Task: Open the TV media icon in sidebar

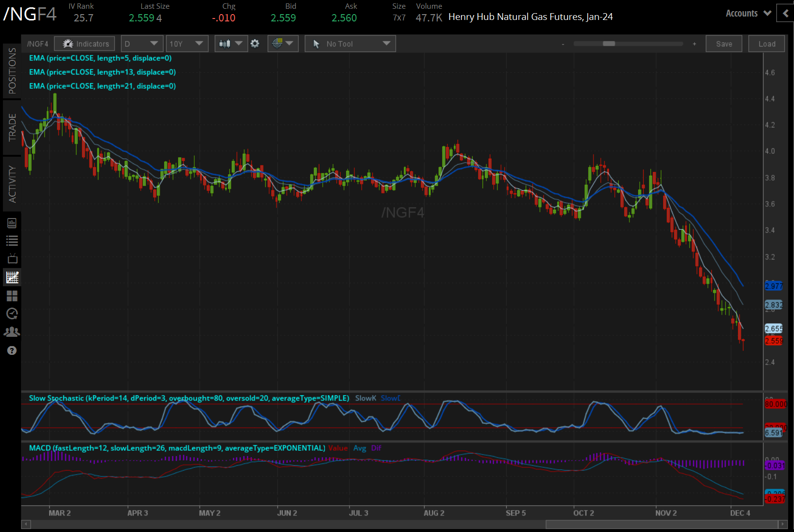Action: point(12,258)
